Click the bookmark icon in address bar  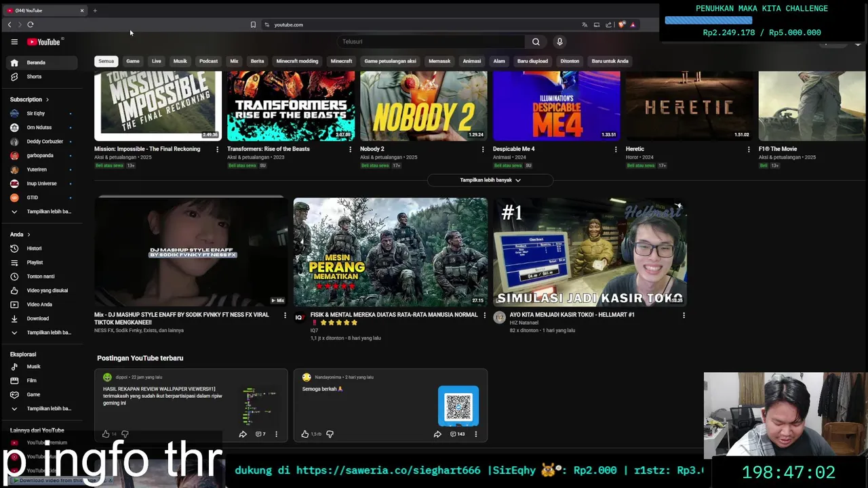pyautogui.click(x=253, y=24)
